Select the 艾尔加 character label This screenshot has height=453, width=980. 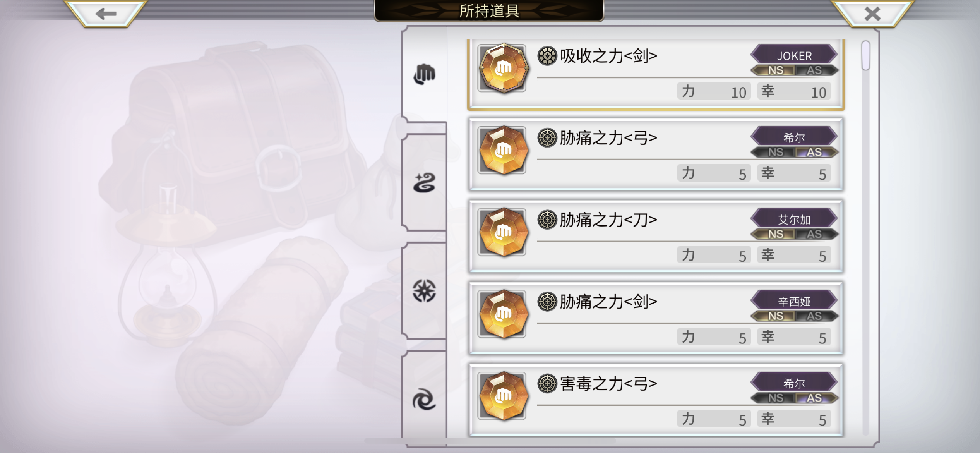tap(794, 219)
